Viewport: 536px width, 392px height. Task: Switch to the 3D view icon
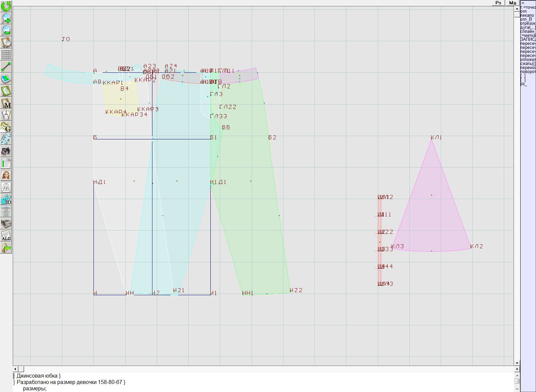click(x=6, y=199)
